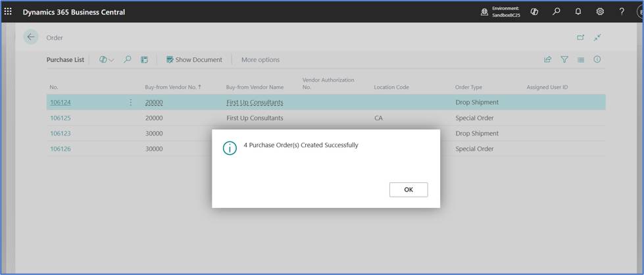Click First Up Consultants in row 106124
Viewport: 644px width, 275px height.
255,103
